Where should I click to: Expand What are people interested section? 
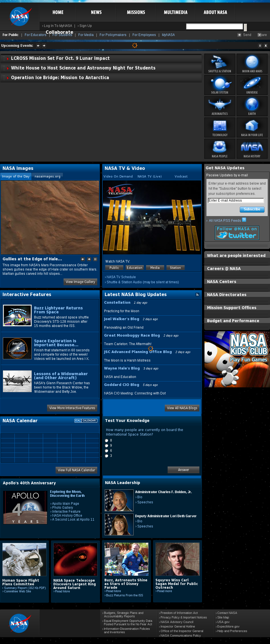[237, 256]
